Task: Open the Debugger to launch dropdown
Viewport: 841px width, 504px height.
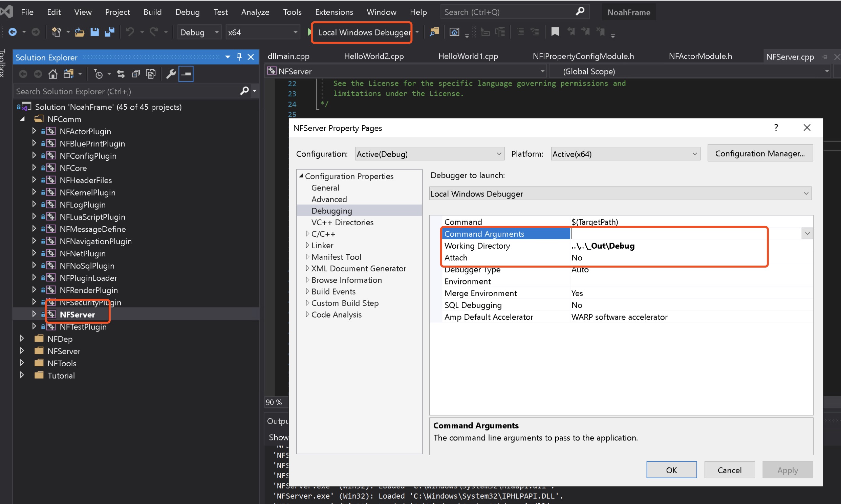Action: coord(806,193)
